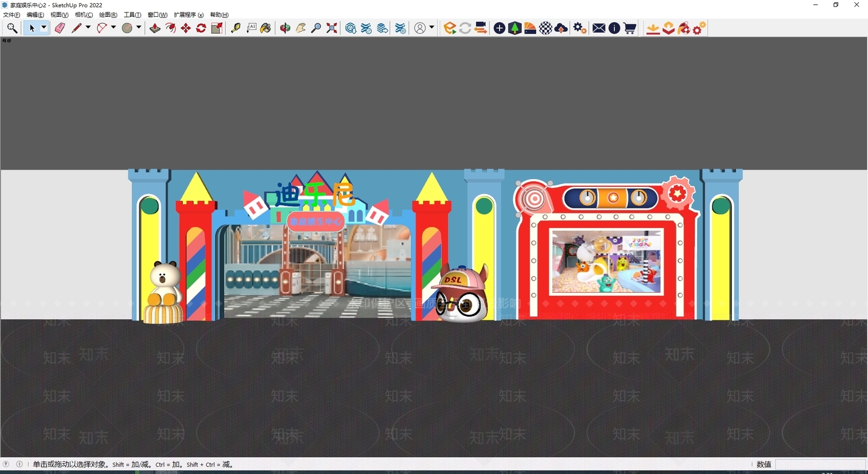The height and width of the screenshot is (474, 868).
Task: Open the 帮助(H) menu
Action: point(219,15)
